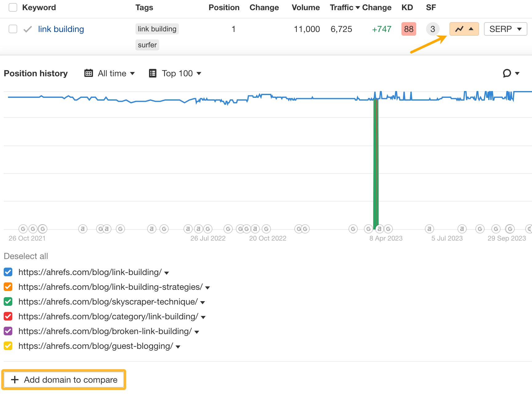This screenshot has height=395, width=532.
Task: Click an Ahrefs update marker on the timeline
Action: pos(83,229)
